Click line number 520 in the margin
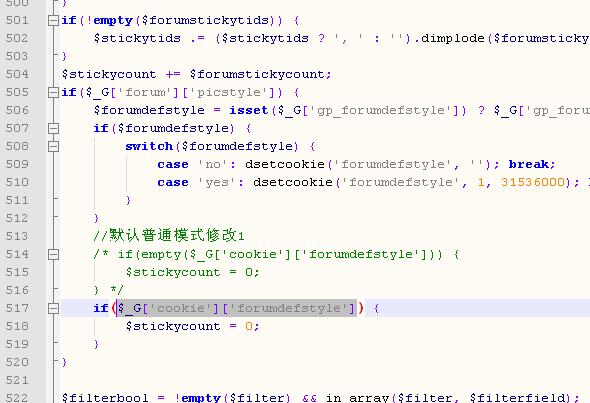Viewport: 590px width, 403px height. 17,362
